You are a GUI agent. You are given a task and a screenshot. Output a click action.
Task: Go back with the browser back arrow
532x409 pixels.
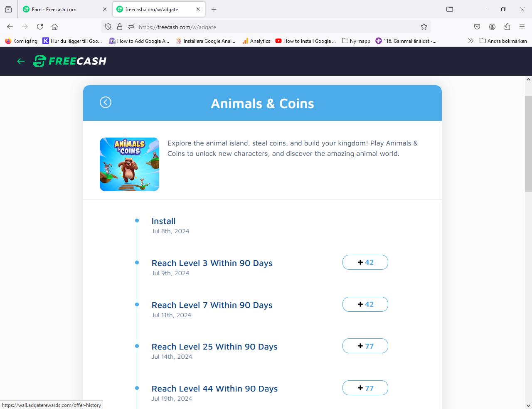click(x=10, y=27)
